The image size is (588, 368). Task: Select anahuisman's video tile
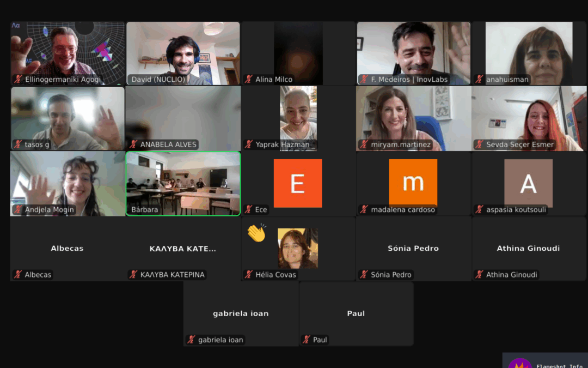click(x=529, y=53)
